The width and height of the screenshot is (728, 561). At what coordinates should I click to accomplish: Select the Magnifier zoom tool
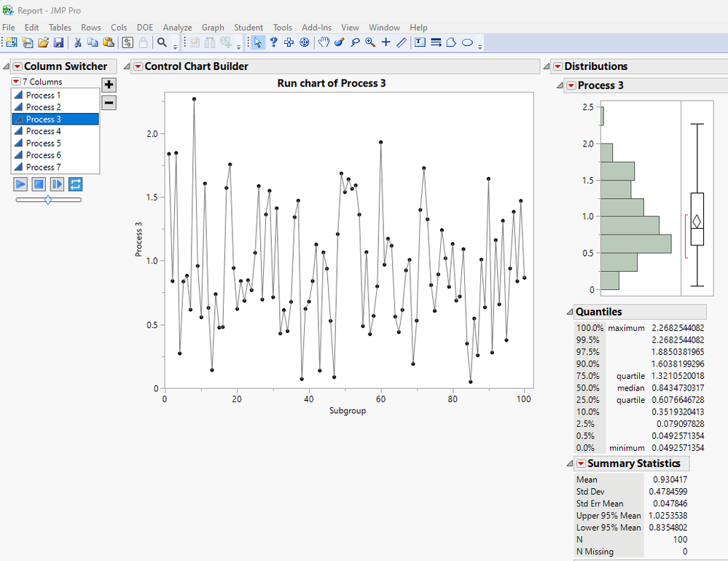click(370, 42)
